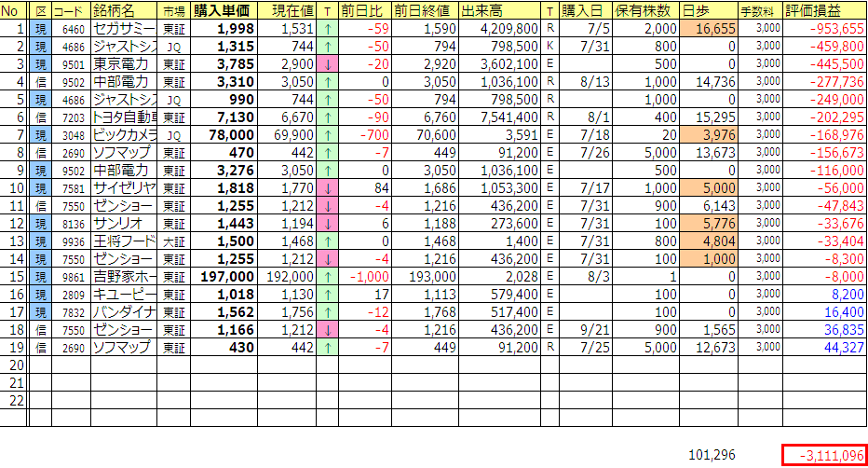Click the blue 現 marker in row 1
Viewport: 868px width, 468px height.
tap(39, 29)
